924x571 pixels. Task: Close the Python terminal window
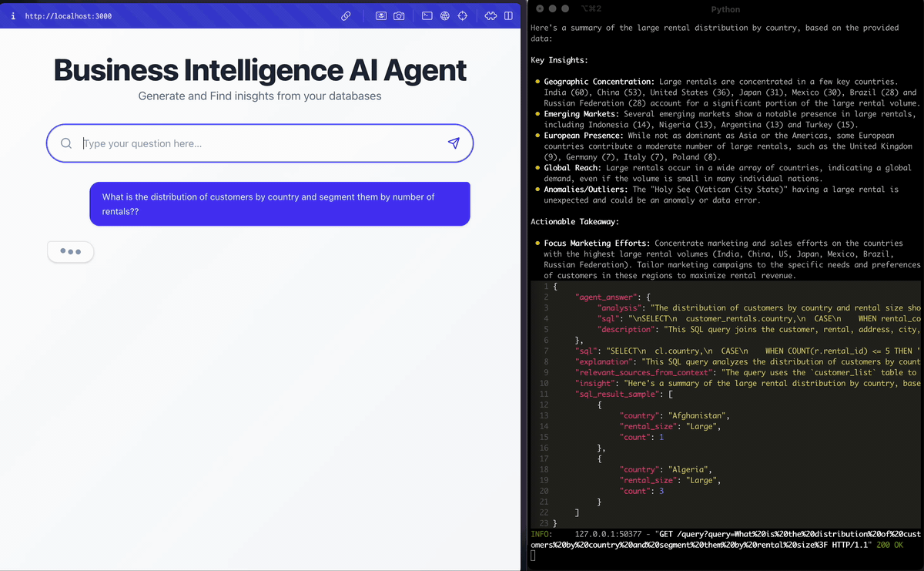coord(539,9)
